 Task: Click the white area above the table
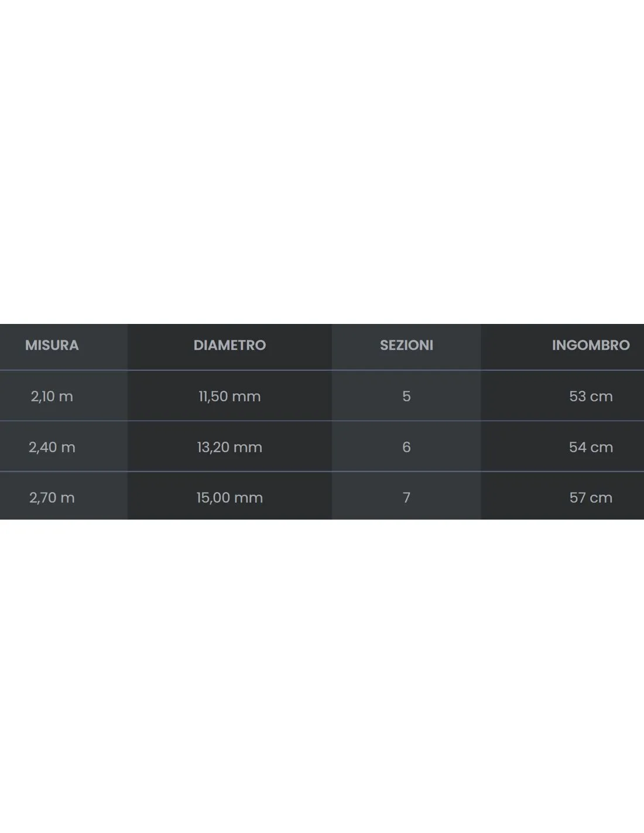(x=322, y=162)
